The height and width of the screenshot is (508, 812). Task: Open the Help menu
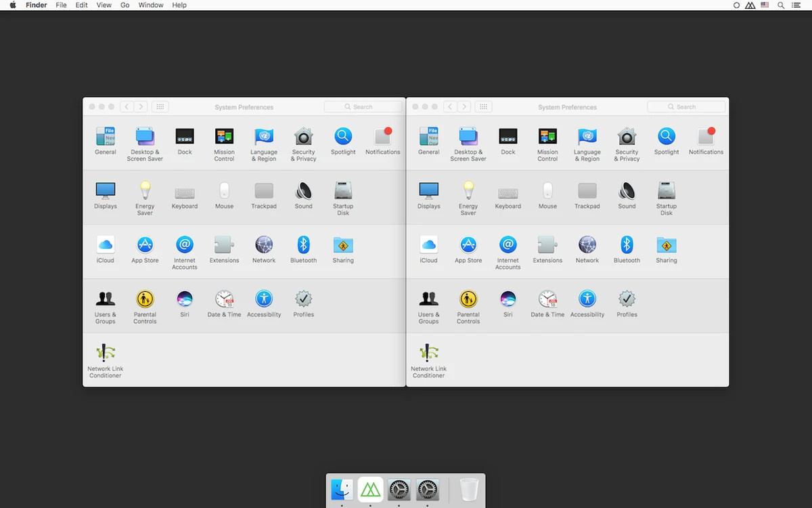[x=179, y=5]
